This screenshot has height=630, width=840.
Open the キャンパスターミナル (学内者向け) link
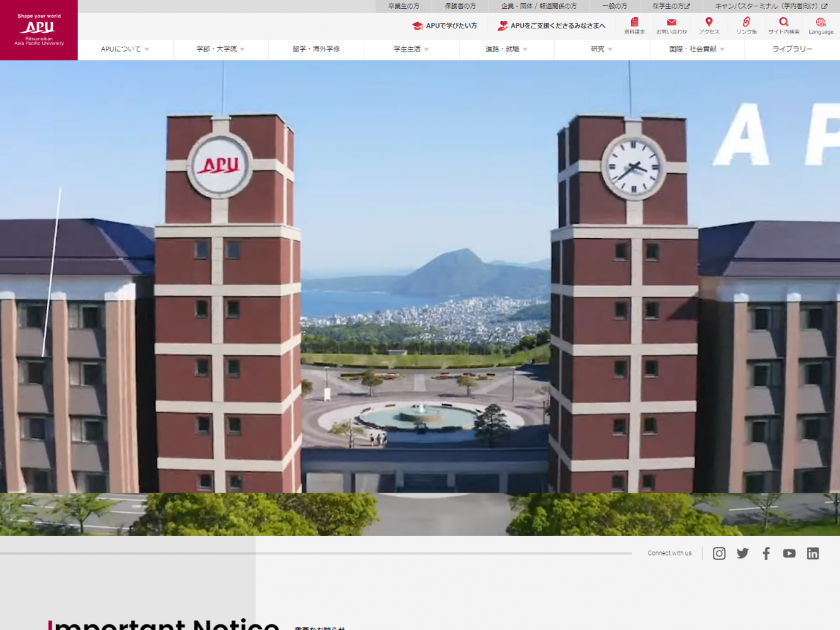click(x=771, y=6)
